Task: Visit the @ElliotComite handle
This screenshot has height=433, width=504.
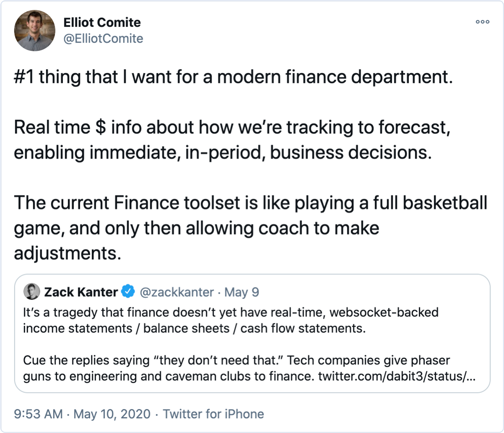Action: tap(103, 39)
